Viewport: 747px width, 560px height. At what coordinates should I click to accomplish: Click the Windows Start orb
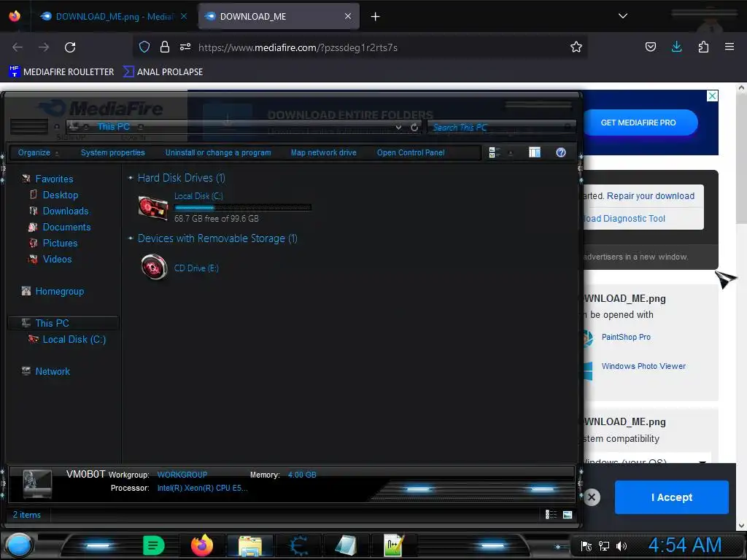pyautogui.click(x=18, y=545)
